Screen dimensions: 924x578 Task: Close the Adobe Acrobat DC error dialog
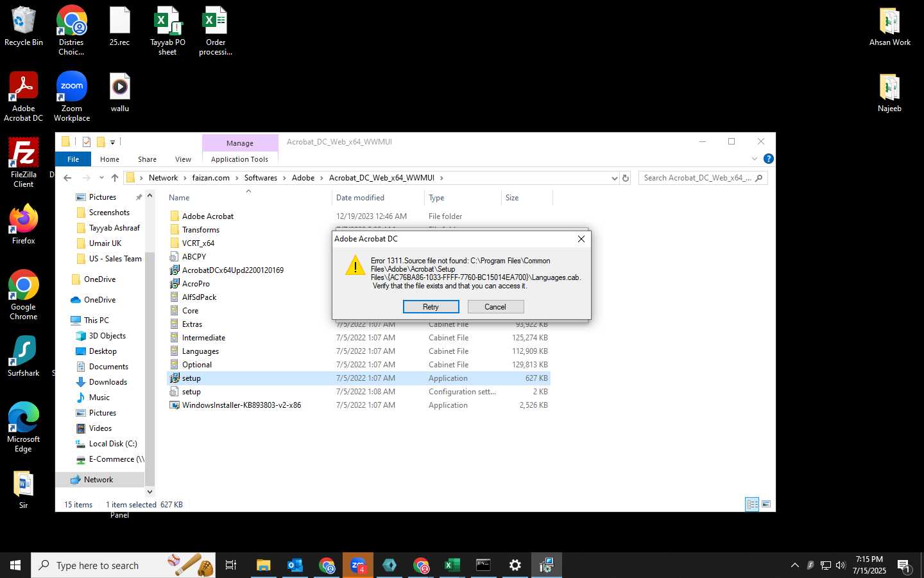pyautogui.click(x=581, y=239)
